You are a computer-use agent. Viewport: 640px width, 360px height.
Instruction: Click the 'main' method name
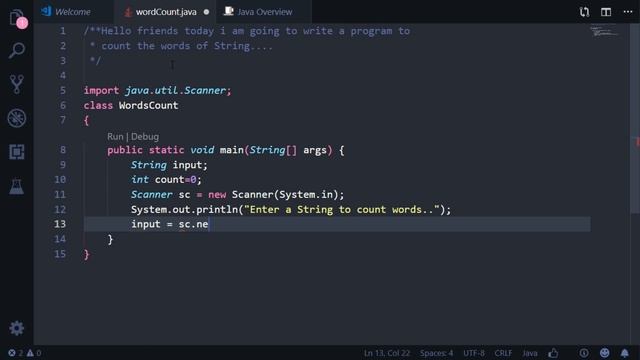click(231, 150)
